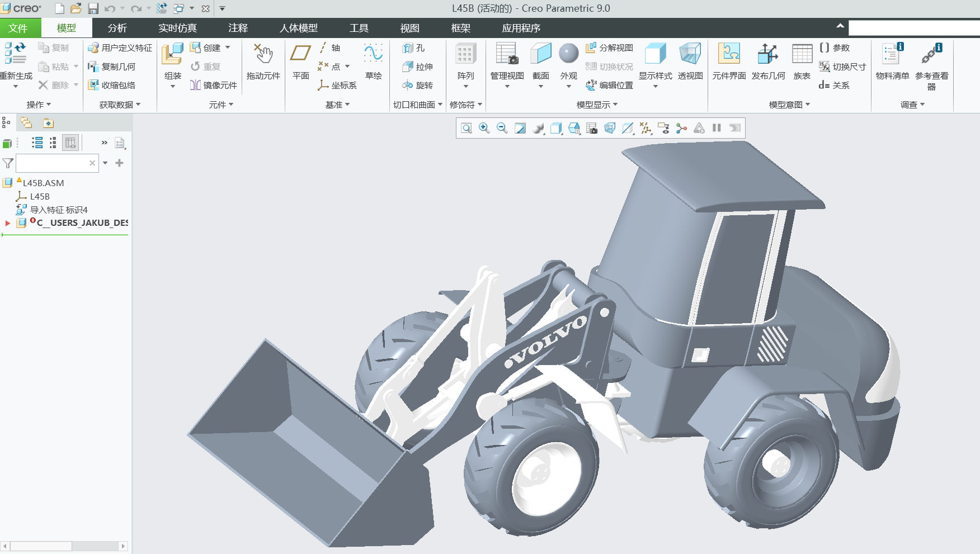The width and height of the screenshot is (980, 554).
Task: Create a datum 轴 axis
Action: point(329,48)
